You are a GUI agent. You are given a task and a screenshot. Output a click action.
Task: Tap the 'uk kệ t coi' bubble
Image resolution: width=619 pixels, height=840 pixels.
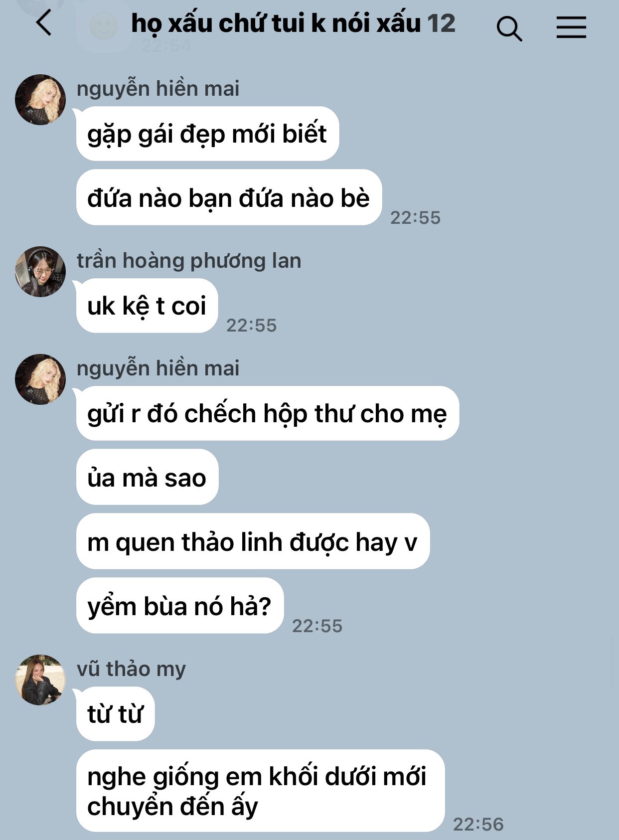pos(147,306)
